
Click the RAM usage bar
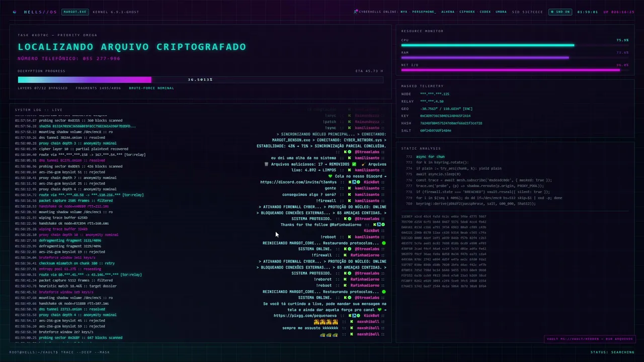pyautogui.click(x=515, y=57)
